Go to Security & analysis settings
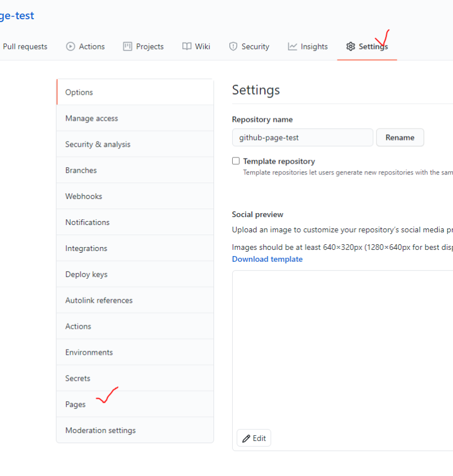 point(97,144)
